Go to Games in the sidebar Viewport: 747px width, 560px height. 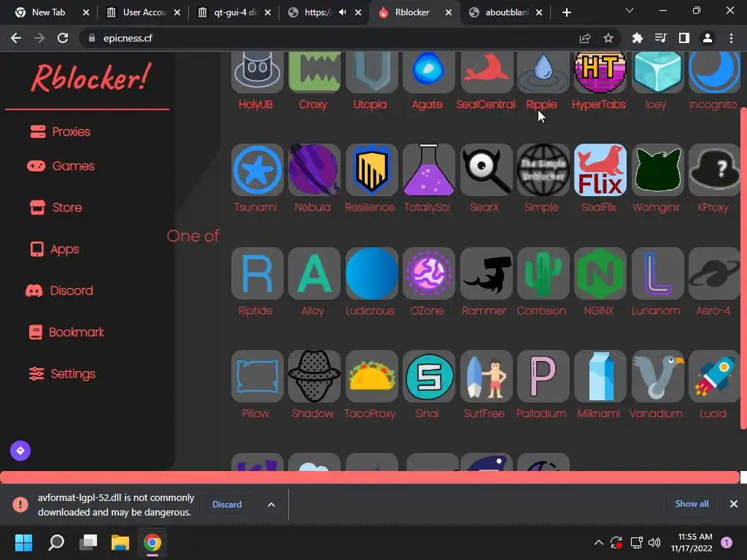[61, 166]
